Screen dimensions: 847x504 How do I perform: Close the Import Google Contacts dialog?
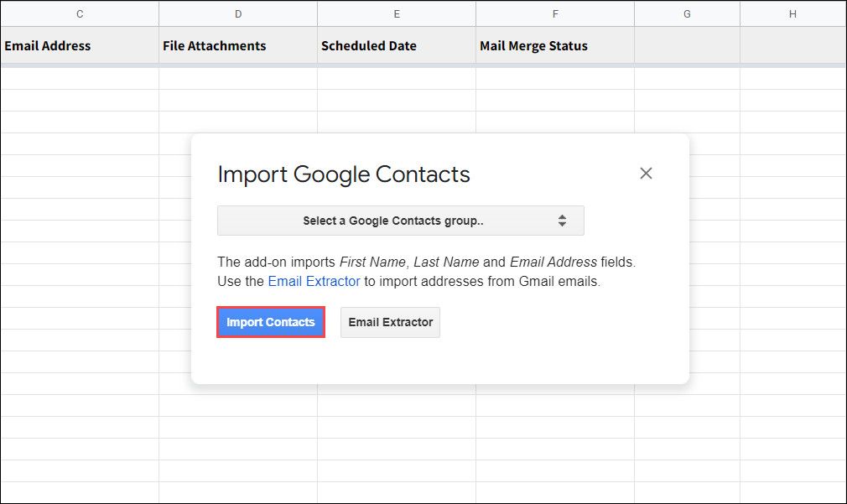coord(646,174)
